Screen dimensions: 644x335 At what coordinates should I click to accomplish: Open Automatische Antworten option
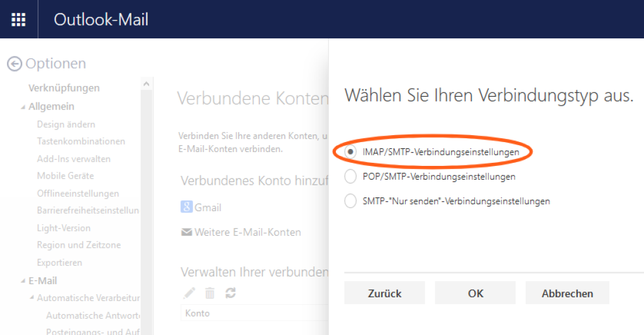(x=93, y=316)
